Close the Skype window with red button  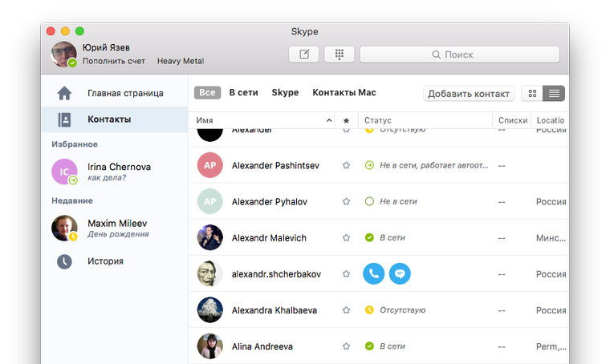(x=51, y=31)
